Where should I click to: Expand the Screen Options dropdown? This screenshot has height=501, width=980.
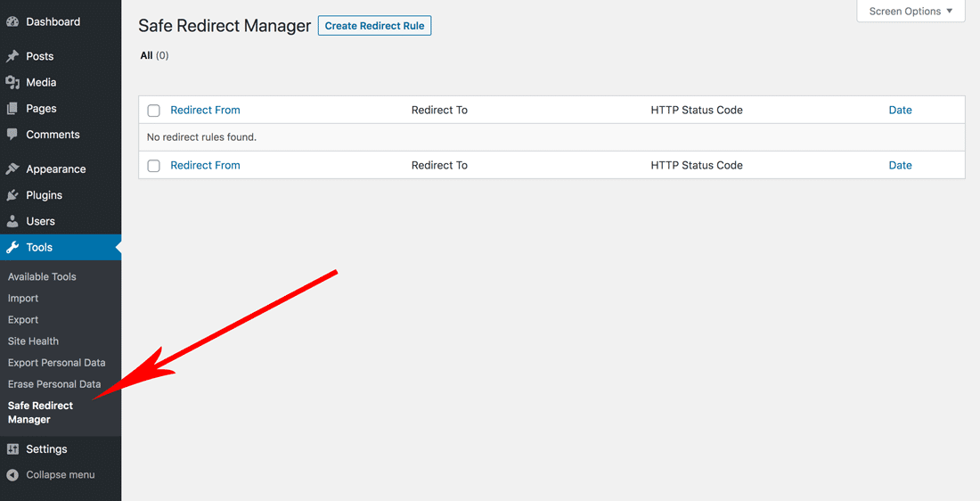[x=911, y=12]
